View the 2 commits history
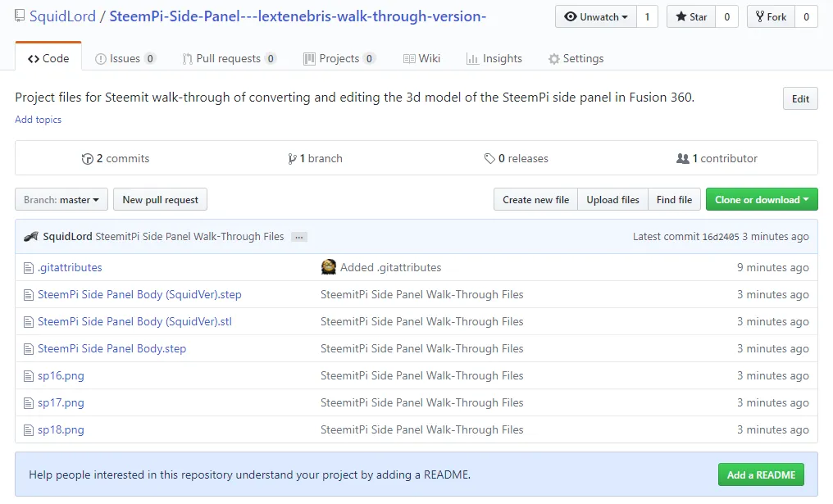Image resolution: width=833 pixels, height=504 pixels. click(x=116, y=158)
